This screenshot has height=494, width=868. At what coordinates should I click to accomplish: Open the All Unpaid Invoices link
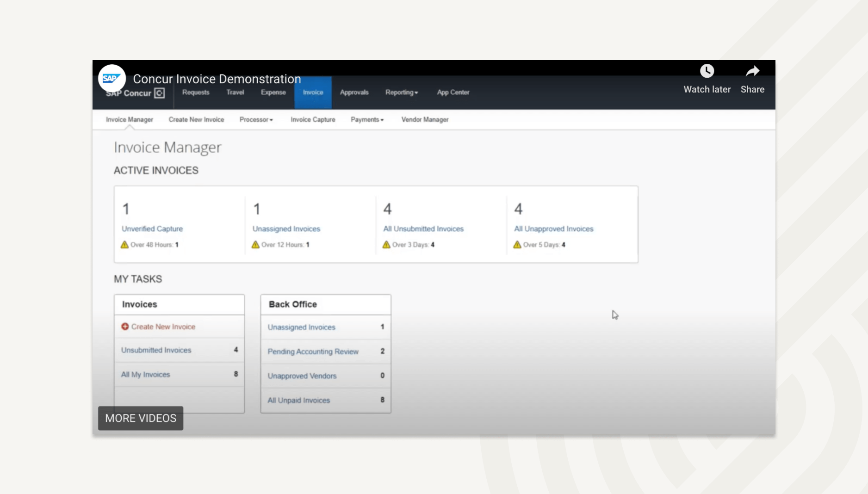click(298, 401)
